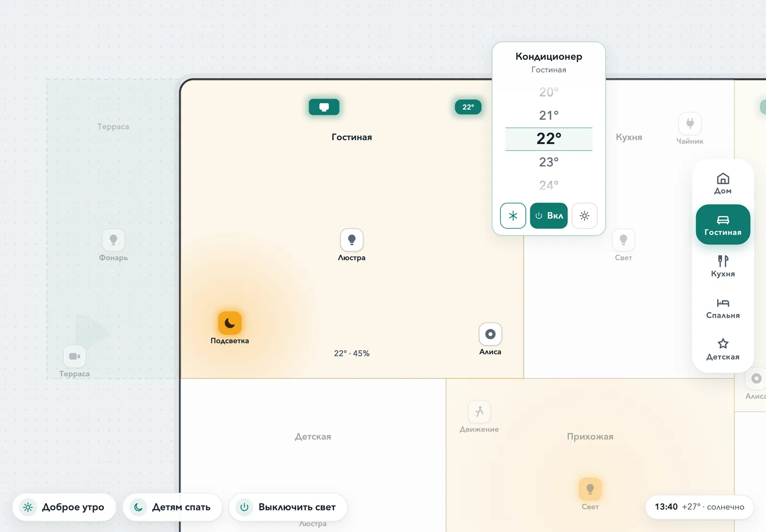
Task: Click the 13:40 weather widget
Action: point(699,507)
